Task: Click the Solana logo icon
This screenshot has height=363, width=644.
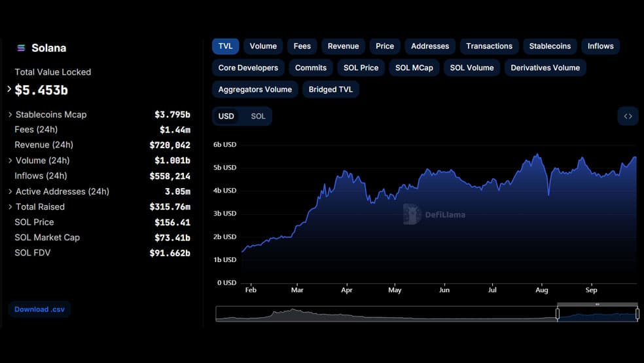Action: 21,48
